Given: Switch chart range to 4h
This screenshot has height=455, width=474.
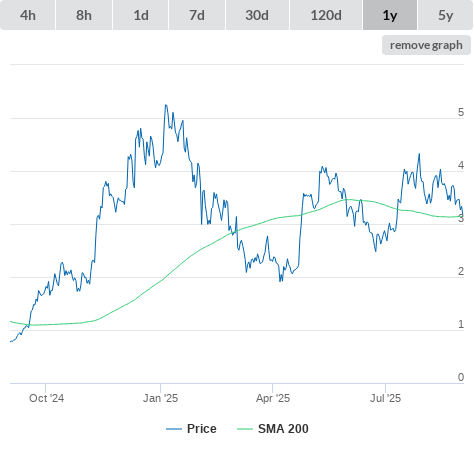Looking at the screenshot, I should (x=28, y=15).
